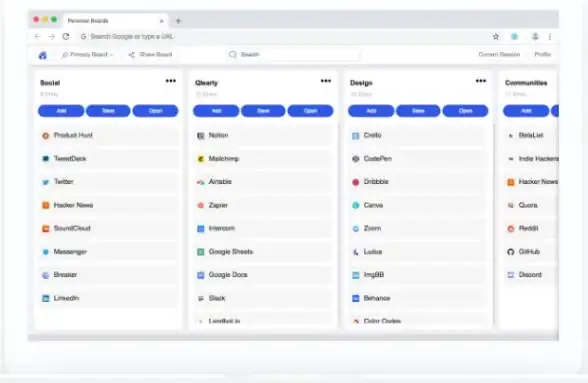Open the Current Session link

coord(499,55)
